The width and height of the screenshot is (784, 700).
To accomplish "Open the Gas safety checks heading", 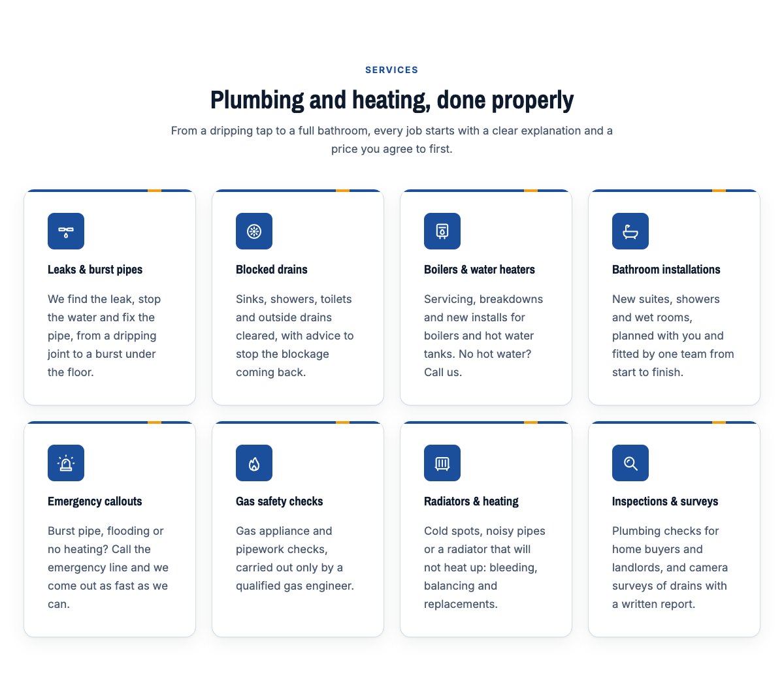I will (280, 501).
